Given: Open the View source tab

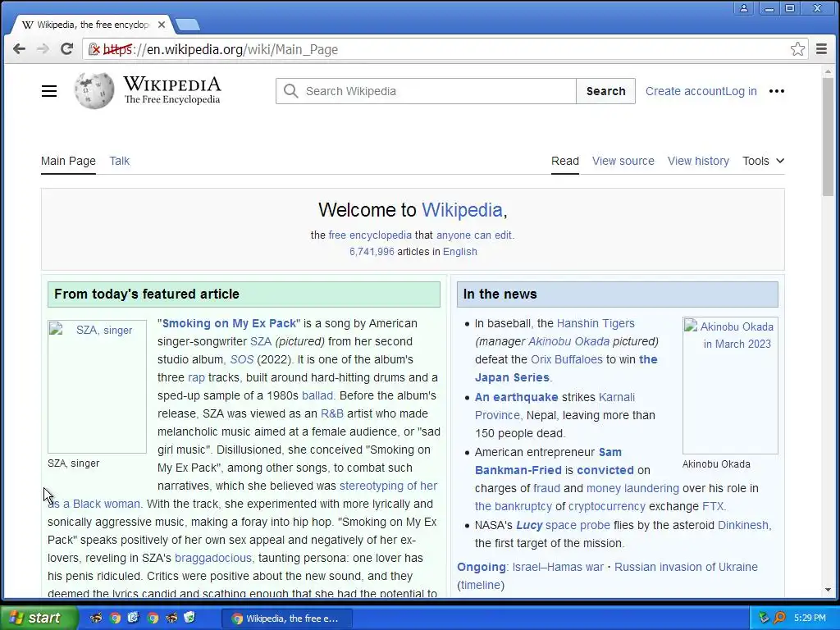Looking at the screenshot, I should (623, 161).
